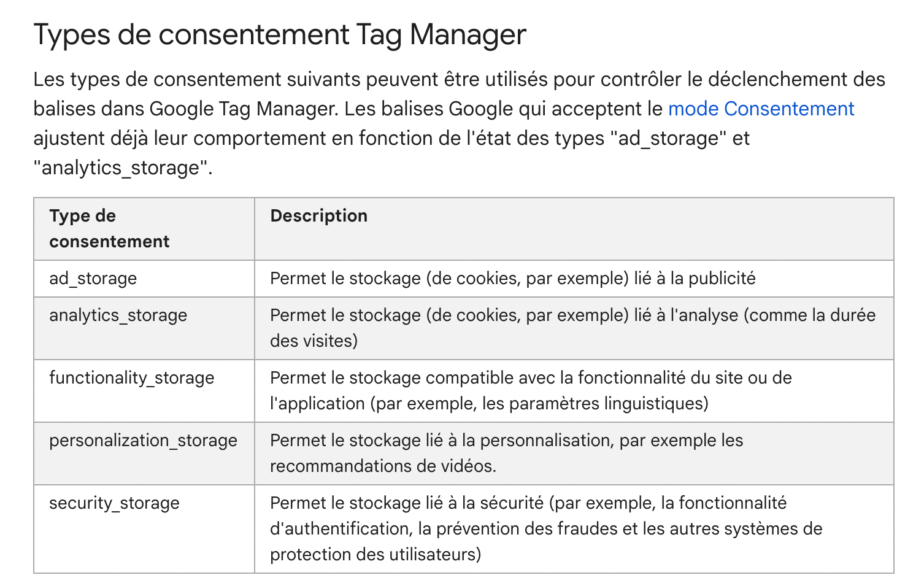Click the analytics_storage cell
Screen dimensions: 924x583
click(144, 328)
